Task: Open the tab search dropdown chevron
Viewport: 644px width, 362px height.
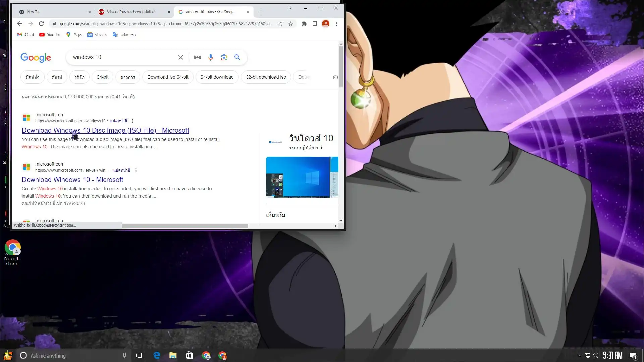Action: pos(290,8)
